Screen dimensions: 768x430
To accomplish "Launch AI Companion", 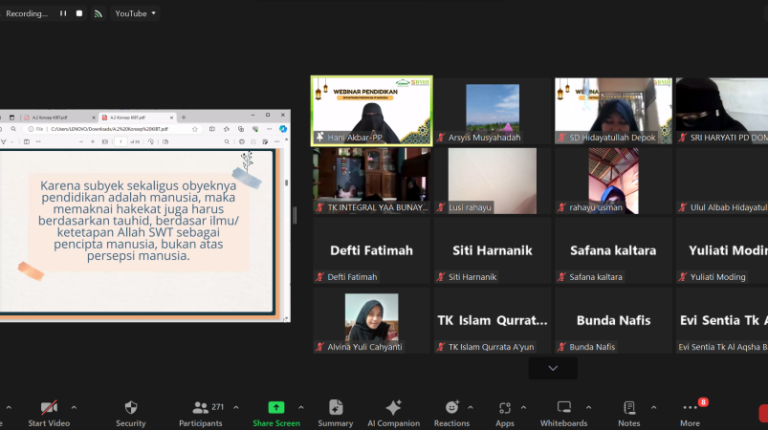I will pos(393,414).
